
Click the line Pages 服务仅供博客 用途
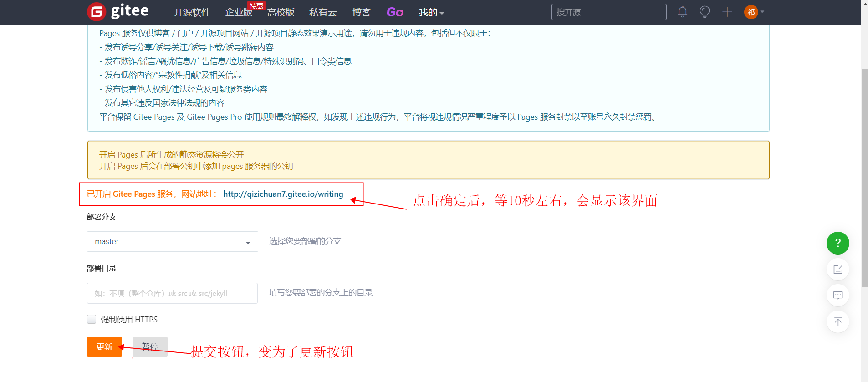coord(295,33)
